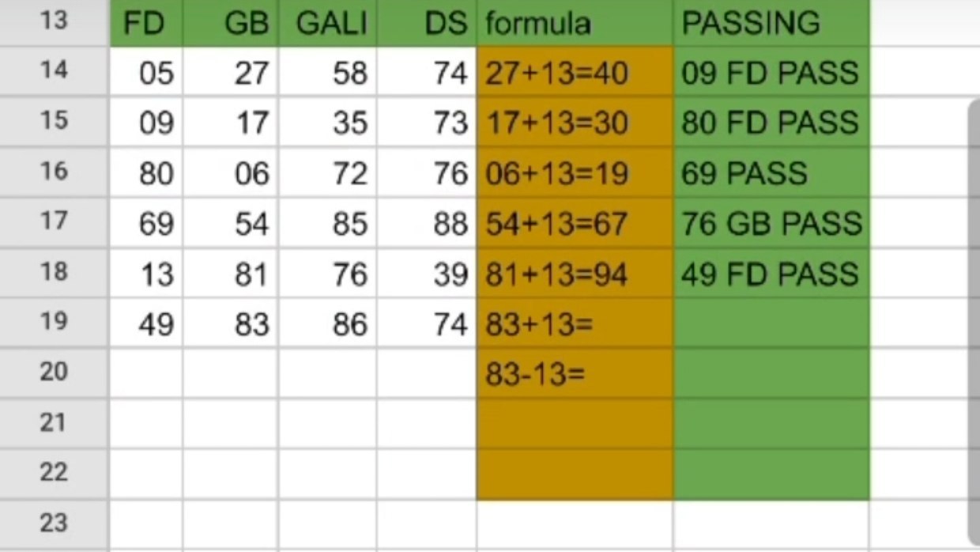Click the empty green cell in row 19

coord(771,323)
